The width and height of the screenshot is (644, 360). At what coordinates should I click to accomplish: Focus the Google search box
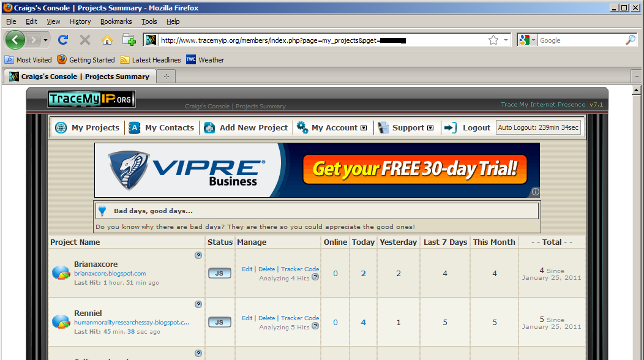tap(581, 40)
